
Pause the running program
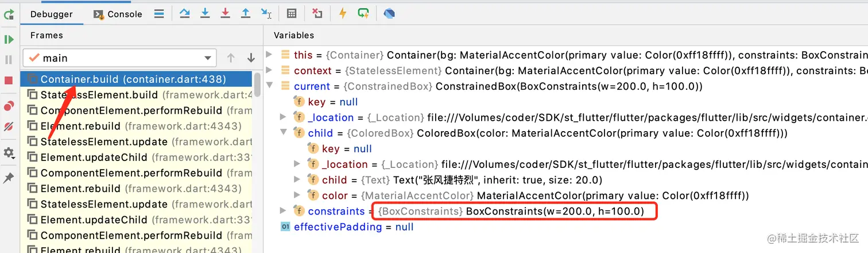pos(9,60)
